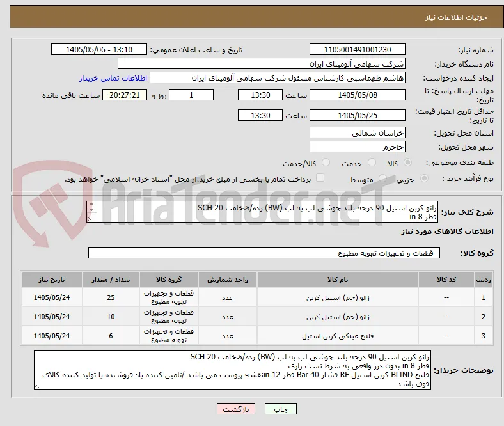Click the price validity time field 13:30
Screen dimensions: 504x426
[260, 115]
